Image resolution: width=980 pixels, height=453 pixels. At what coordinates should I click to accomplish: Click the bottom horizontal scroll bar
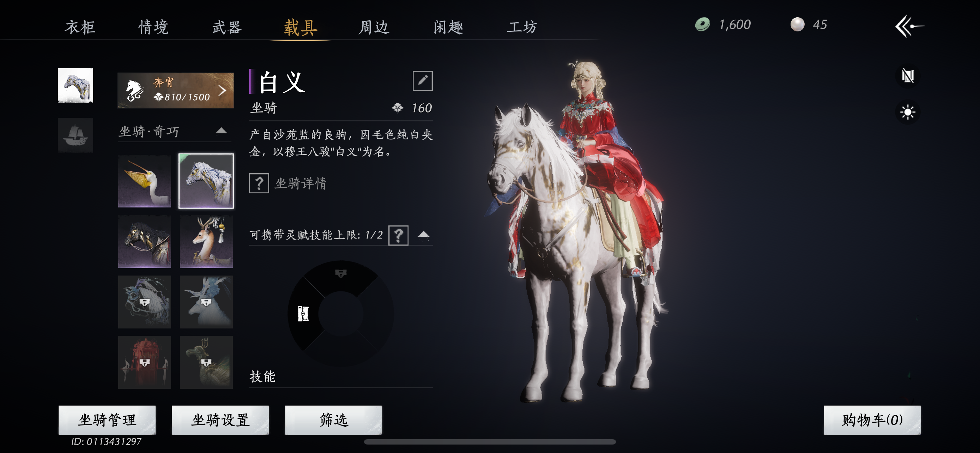point(490,442)
